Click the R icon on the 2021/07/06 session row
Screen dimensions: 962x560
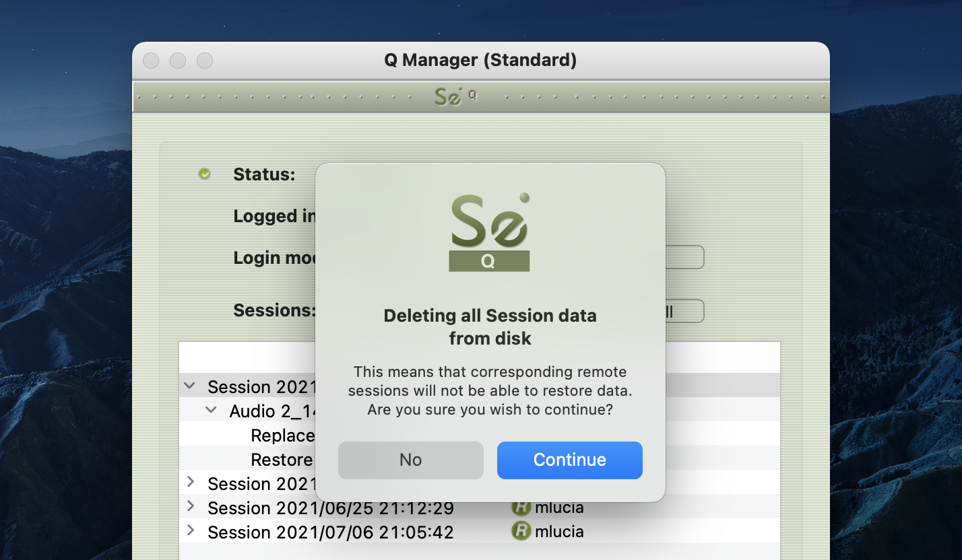(x=521, y=532)
